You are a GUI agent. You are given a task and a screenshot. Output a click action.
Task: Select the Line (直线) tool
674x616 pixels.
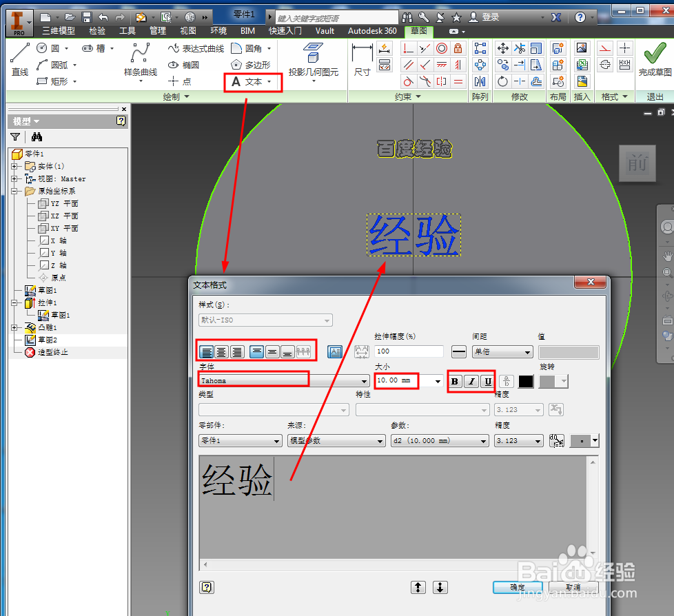[x=20, y=59]
